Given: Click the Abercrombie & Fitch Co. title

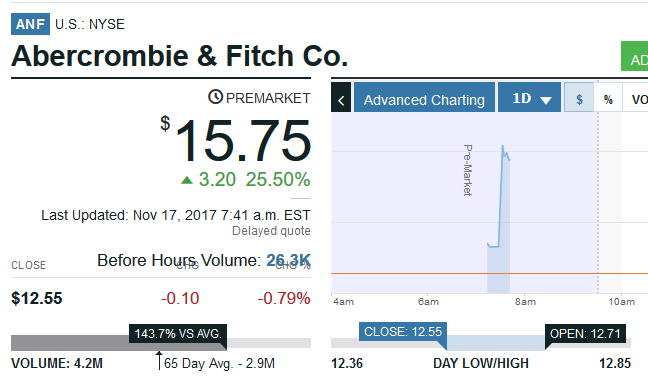Looking at the screenshot, I should [x=179, y=56].
